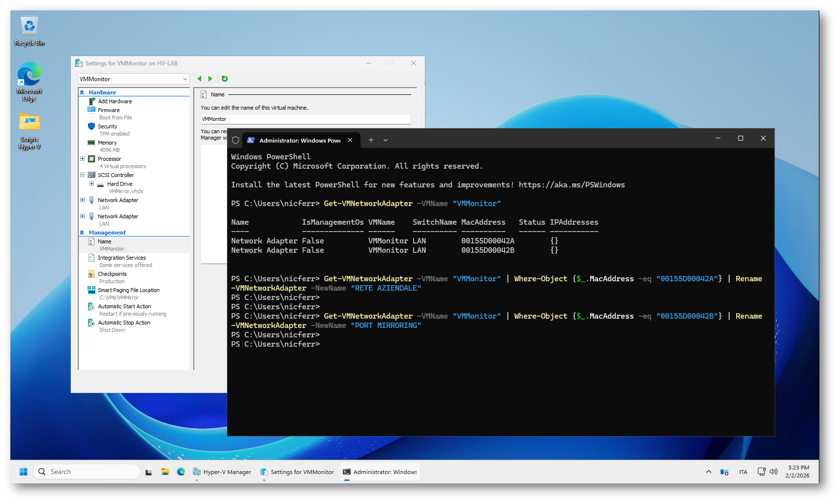
Task: Click the green refresh icon
Action: 225,79
